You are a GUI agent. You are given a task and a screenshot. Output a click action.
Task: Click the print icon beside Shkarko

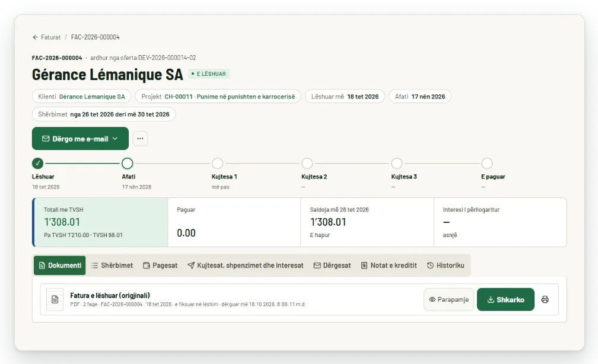[545, 299]
